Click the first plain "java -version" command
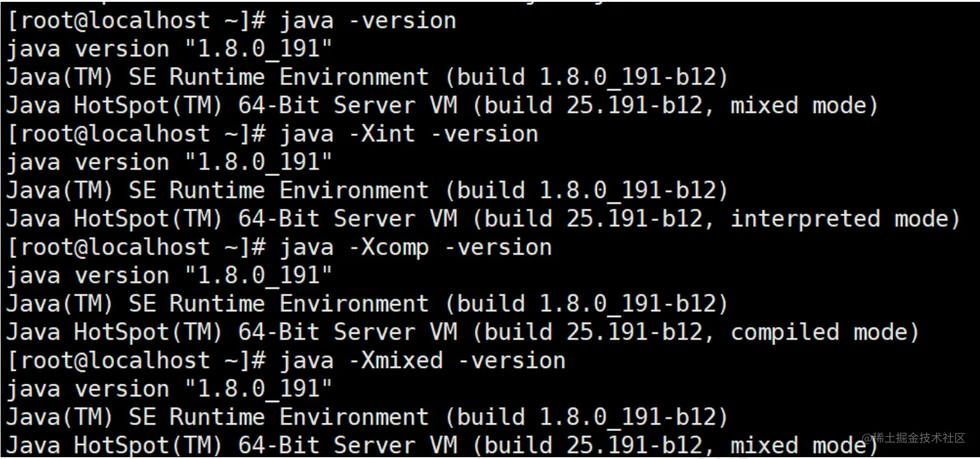Screen dimensions: 980x459 point(367,21)
